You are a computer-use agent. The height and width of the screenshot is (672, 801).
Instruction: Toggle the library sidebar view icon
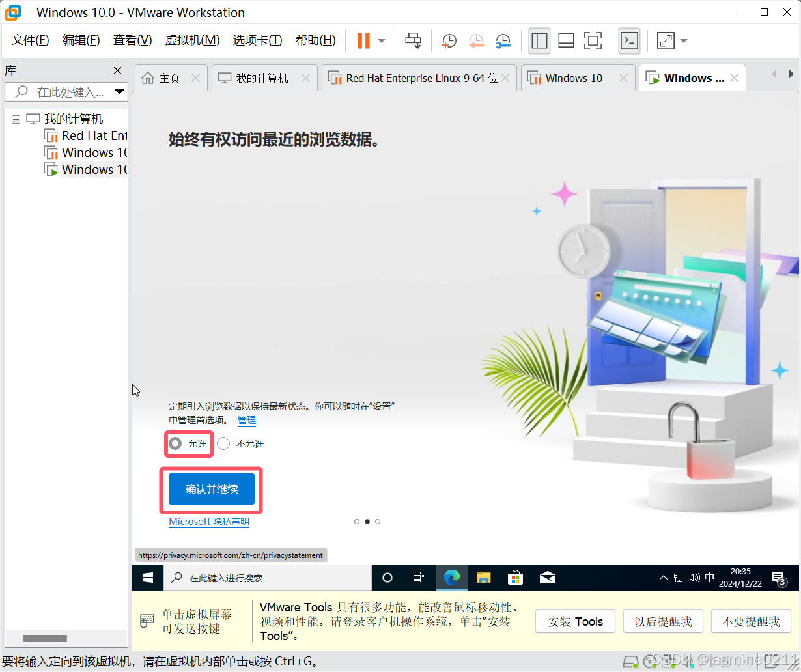pyautogui.click(x=539, y=40)
